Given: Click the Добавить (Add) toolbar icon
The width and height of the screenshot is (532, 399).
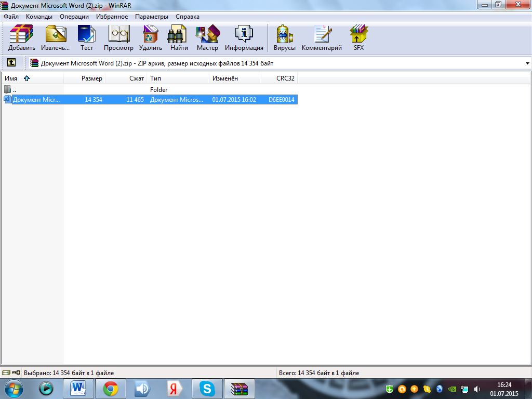Looking at the screenshot, I should point(21,37).
